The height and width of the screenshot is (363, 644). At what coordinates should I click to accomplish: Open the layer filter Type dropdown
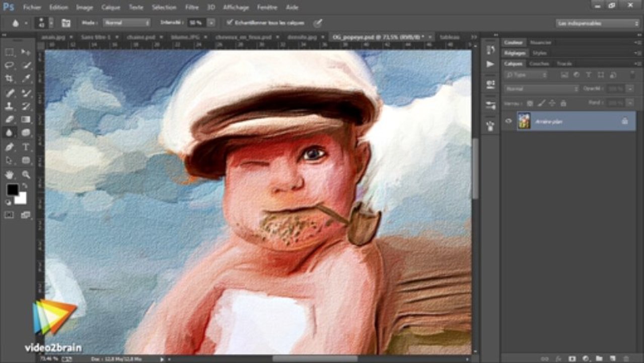pyautogui.click(x=527, y=75)
